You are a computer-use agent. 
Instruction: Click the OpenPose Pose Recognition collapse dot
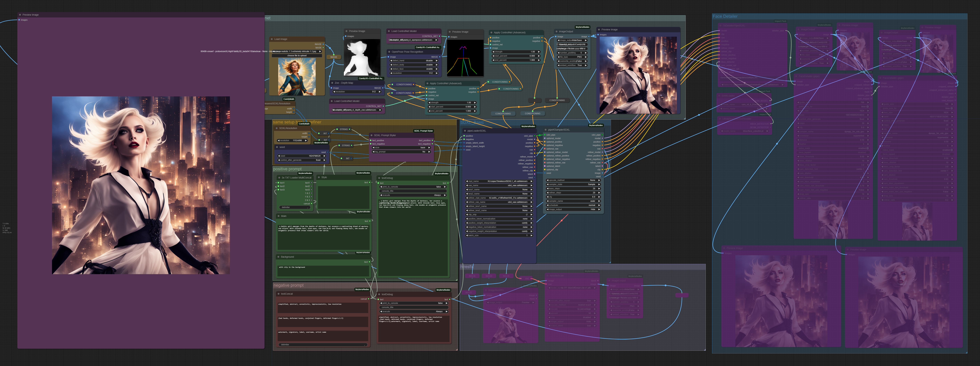coord(389,52)
